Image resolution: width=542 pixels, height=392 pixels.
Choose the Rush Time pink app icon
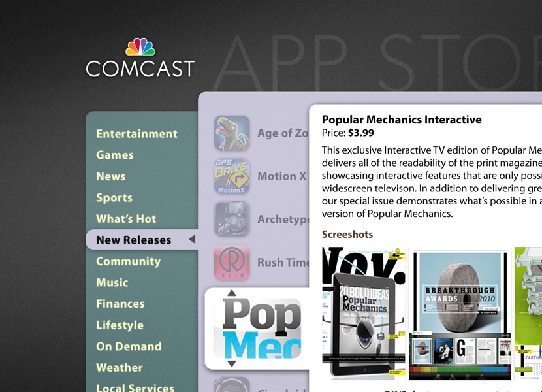(232, 262)
